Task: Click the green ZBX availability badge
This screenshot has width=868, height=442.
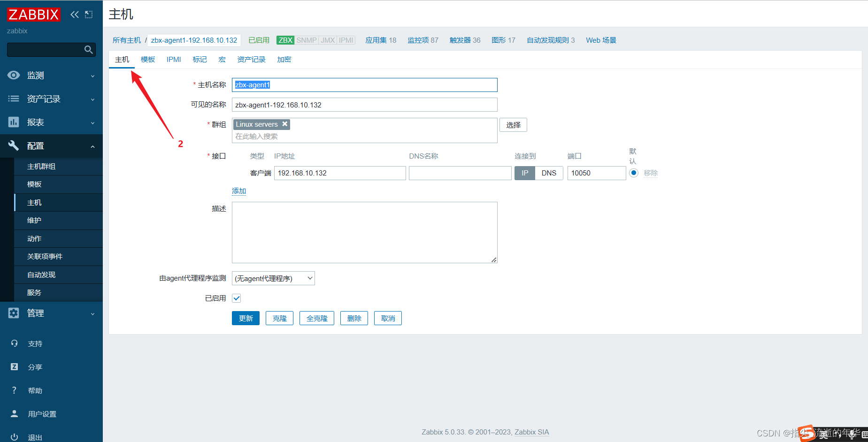Action: pos(285,40)
